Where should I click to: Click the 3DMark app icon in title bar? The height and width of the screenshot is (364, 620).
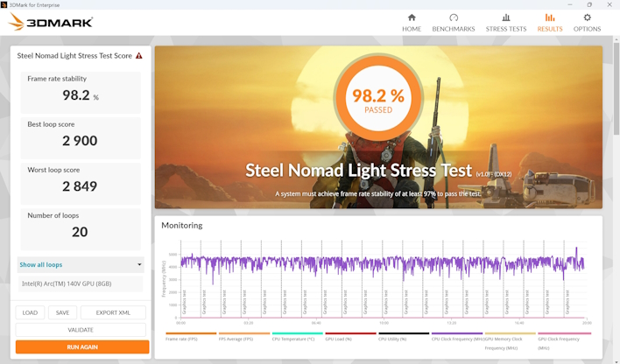click(4, 4)
